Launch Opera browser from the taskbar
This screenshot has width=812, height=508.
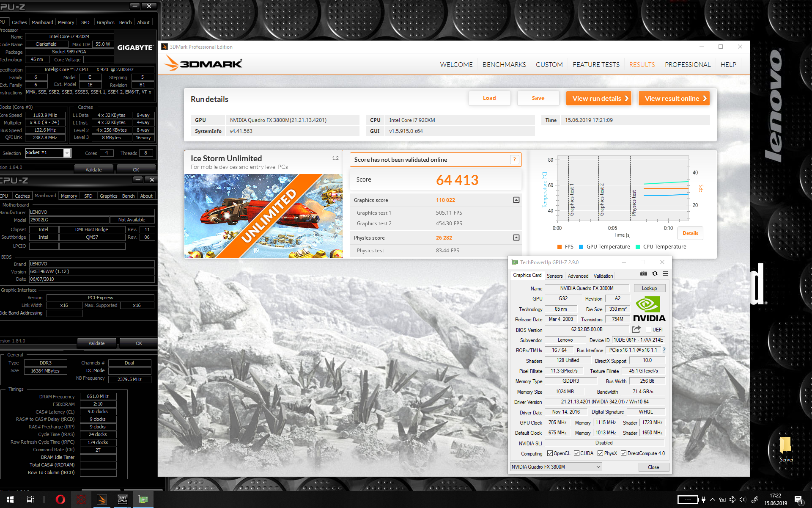point(60,500)
